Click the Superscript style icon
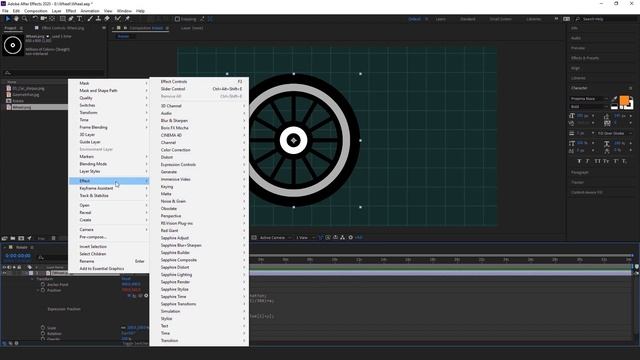This screenshot has width=640, height=360. [x=616, y=161]
